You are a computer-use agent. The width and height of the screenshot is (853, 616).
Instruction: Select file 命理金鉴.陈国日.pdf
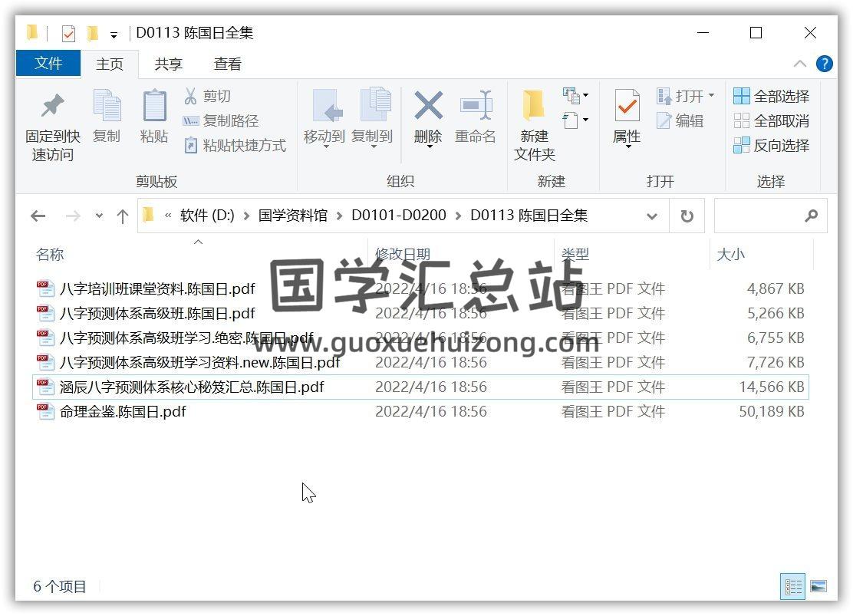(123, 411)
